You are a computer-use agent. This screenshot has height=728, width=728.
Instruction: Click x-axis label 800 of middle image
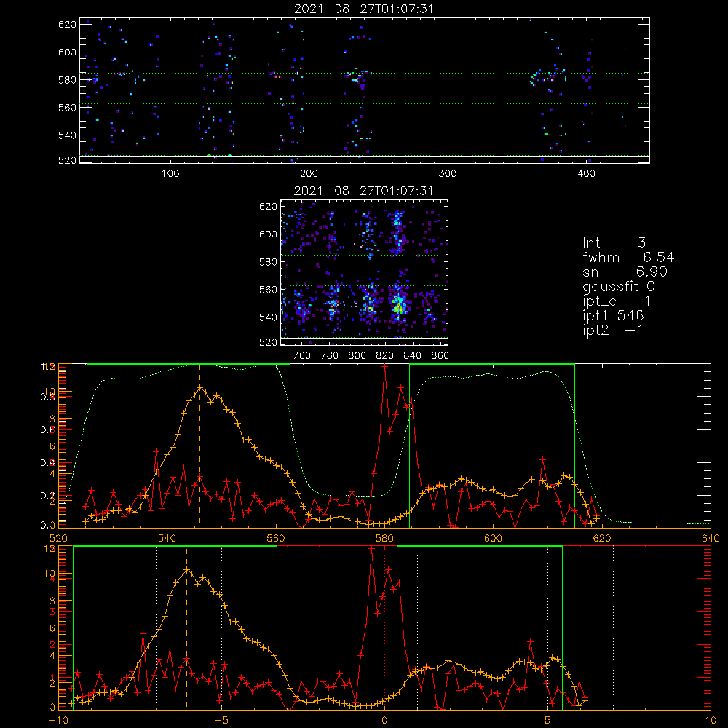(357, 356)
